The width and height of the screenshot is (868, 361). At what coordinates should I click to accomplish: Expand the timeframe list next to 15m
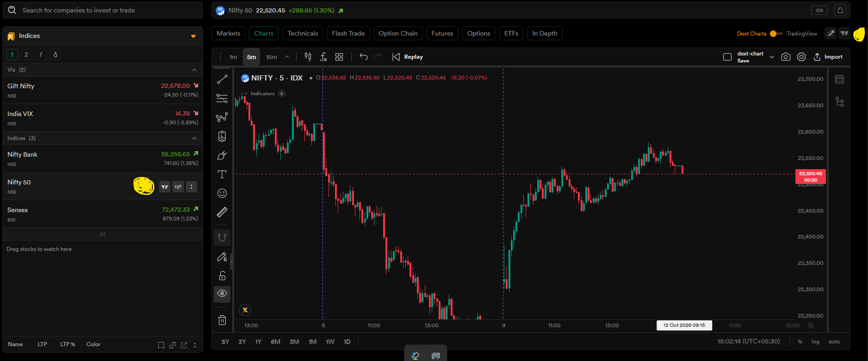[287, 57]
